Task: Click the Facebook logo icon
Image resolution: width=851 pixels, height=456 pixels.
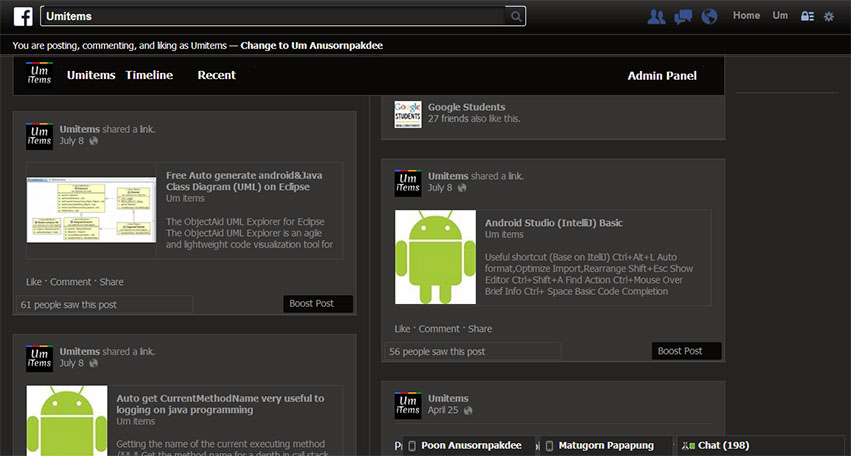Action: coord(23,16)
